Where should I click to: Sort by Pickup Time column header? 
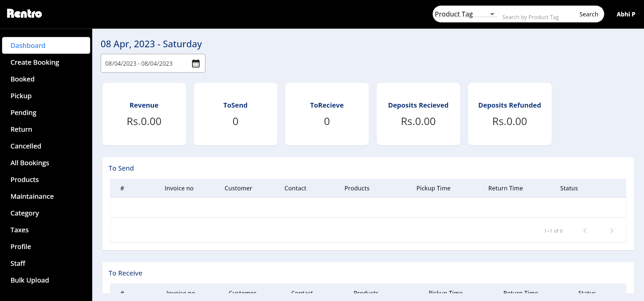pyautogui.click(x=433, y=188)
